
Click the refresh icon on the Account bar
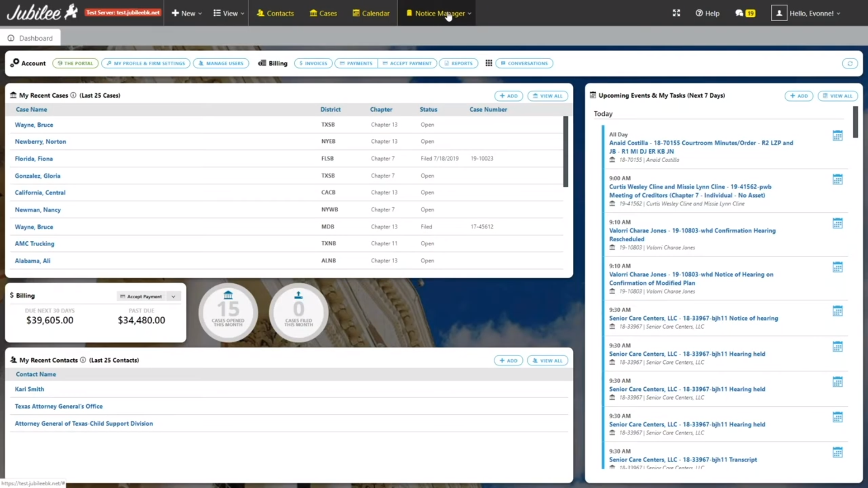pyautogui.click(x=850, y=63)
